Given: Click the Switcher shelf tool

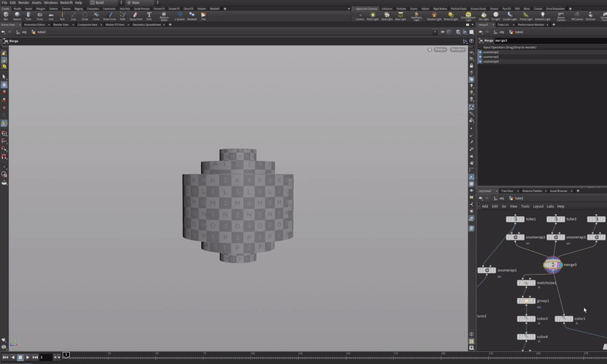Looking at the screenshot, I should click(x=590, y=16).
